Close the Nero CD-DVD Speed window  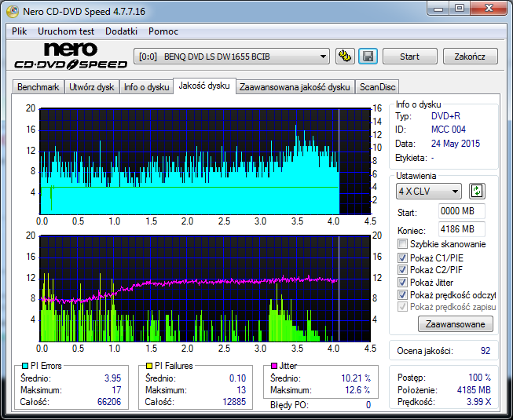coord(489,8)
